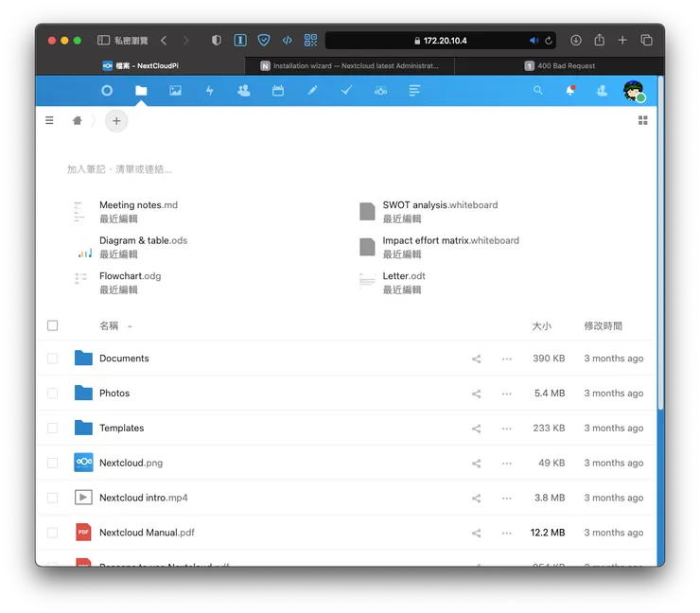Viewport: 700px width, 613px height.
Task: Share the Documents folder
Action: click(477, 359)
